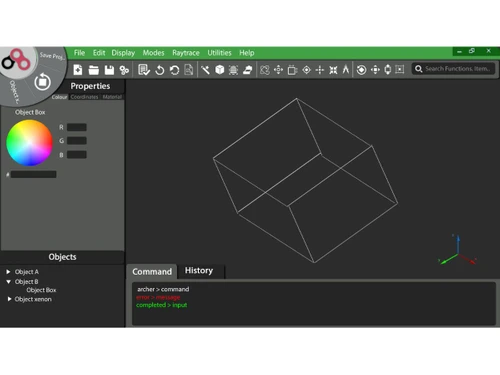The image size is (500, 375).
Task: Switch to the Command tab
Action: pyautogui.click(x=152, y=272)
